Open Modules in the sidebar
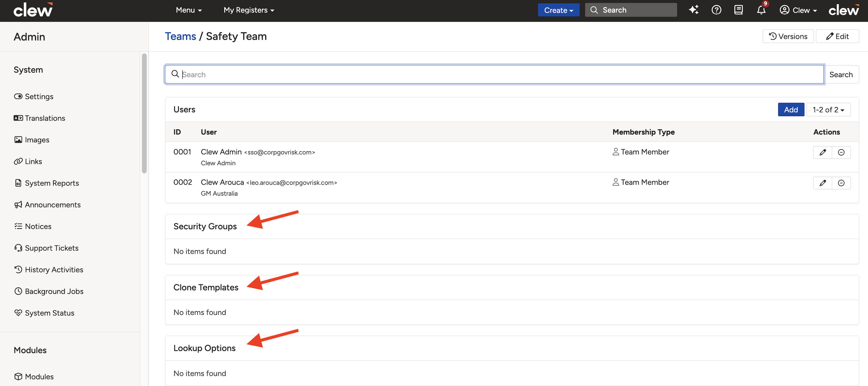Screen dimensions: 868x386 (34, 376)
